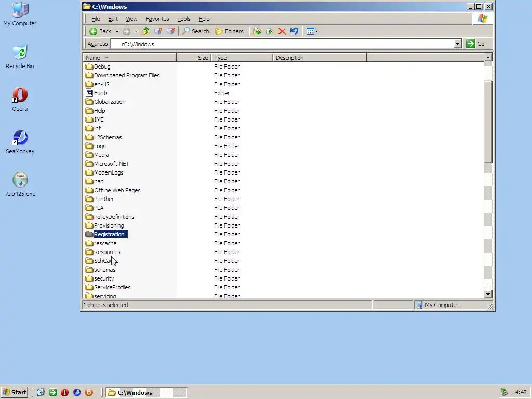
Task: Click into the Address bar field
Action: (x=282, y=44)
